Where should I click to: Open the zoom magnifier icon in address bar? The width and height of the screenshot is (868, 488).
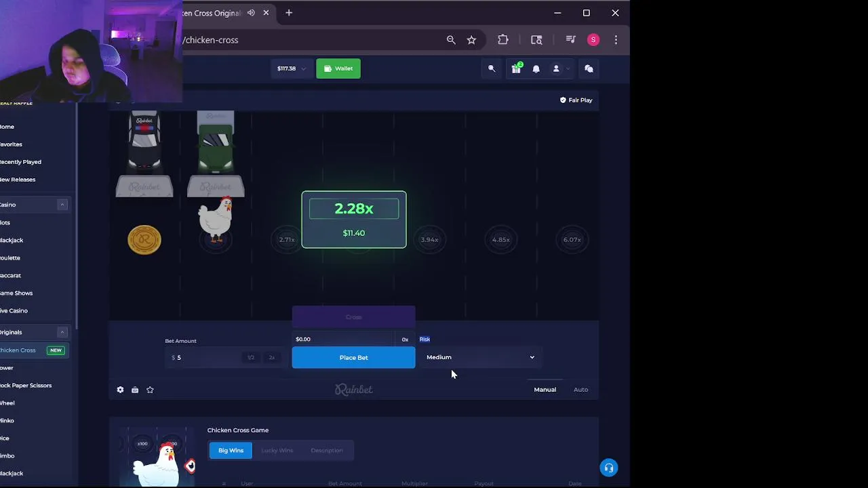(451, 40)
